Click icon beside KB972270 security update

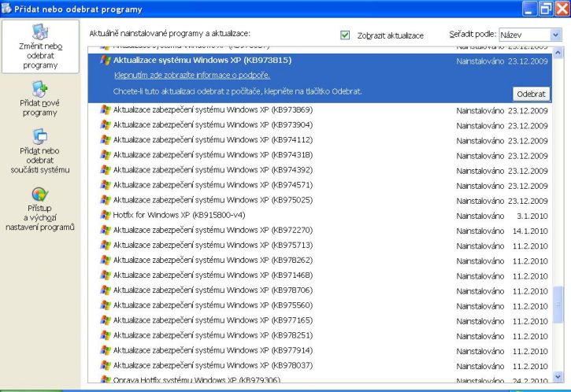coord(106,230)
